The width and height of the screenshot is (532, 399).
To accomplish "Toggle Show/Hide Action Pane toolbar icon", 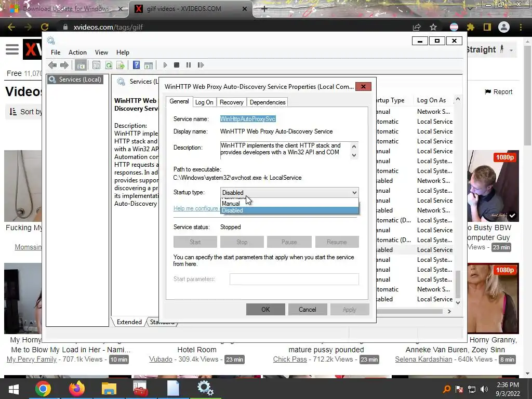I will click(x=148, y=65).
